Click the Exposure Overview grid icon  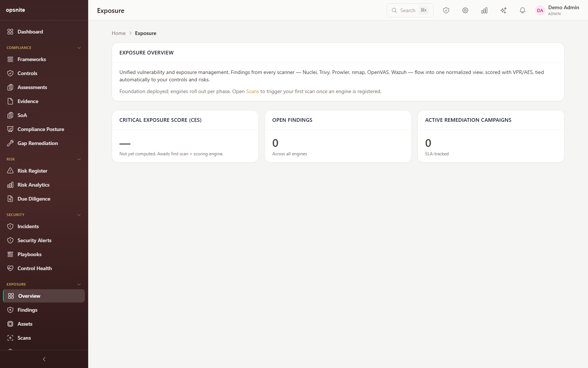point(11,296)
